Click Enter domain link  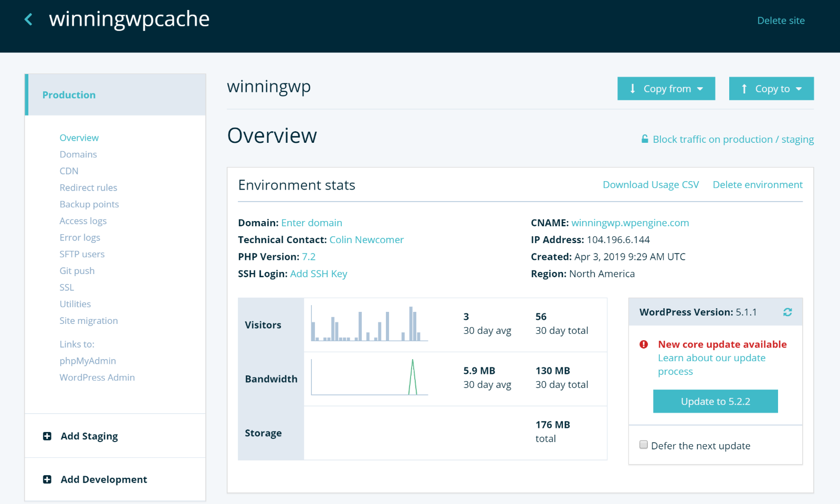pos(312,223)
